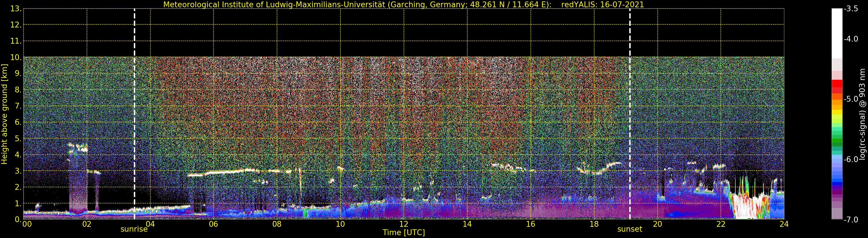868x238 pixels.
Task: Click the 'Time [UTC]' axis label
Action: click(404, 233)
